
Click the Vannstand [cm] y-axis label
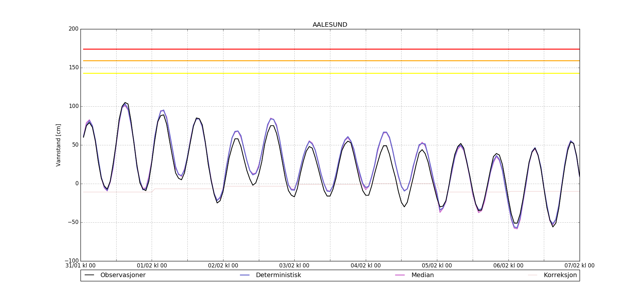pos(58,145)
